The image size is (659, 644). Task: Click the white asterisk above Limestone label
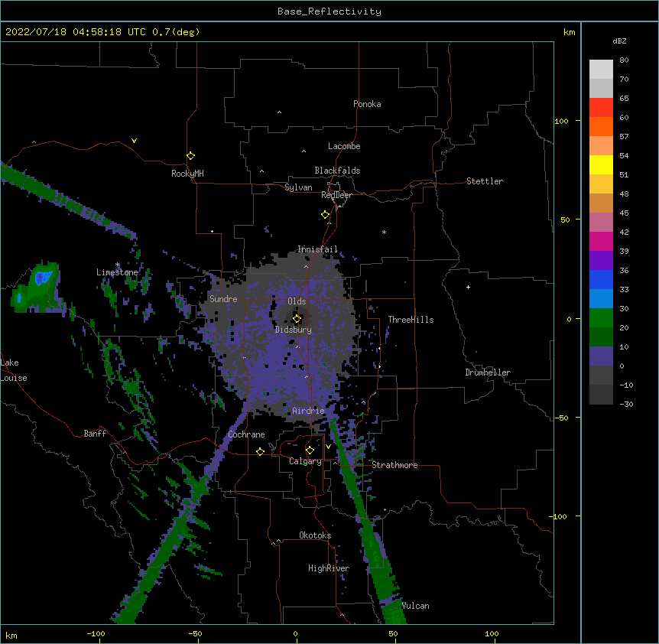click(117, 265)
